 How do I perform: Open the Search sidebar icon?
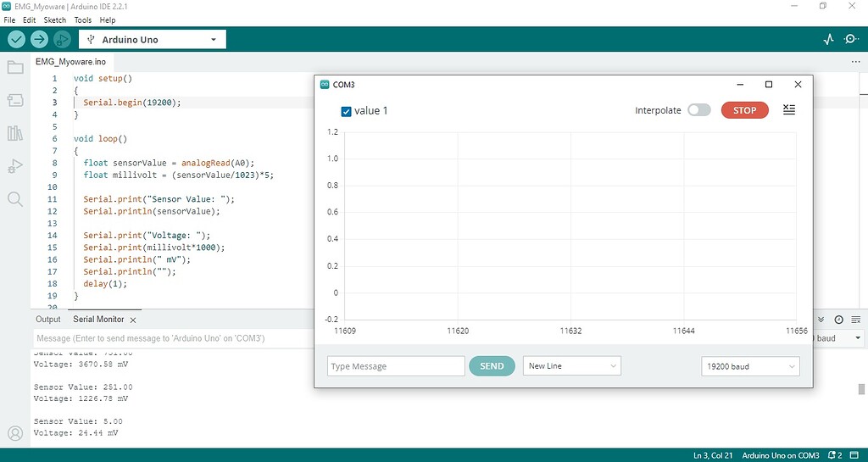[15, 199]
